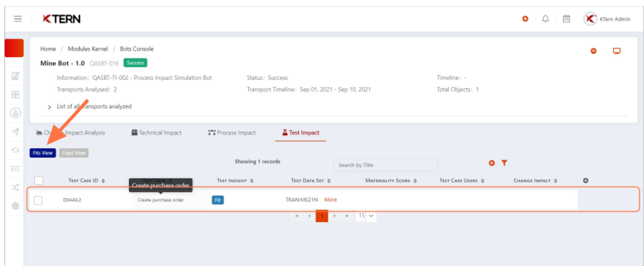This screenshot has height=266, width=644.
Task: Go to Bots Console breadcrumb
Action: 137,49
